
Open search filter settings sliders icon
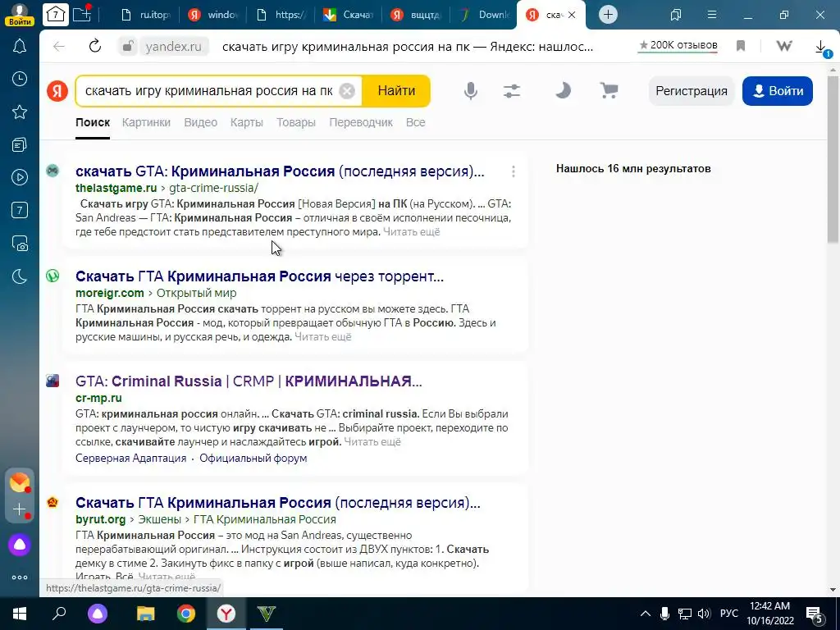(x=512, y=91)
